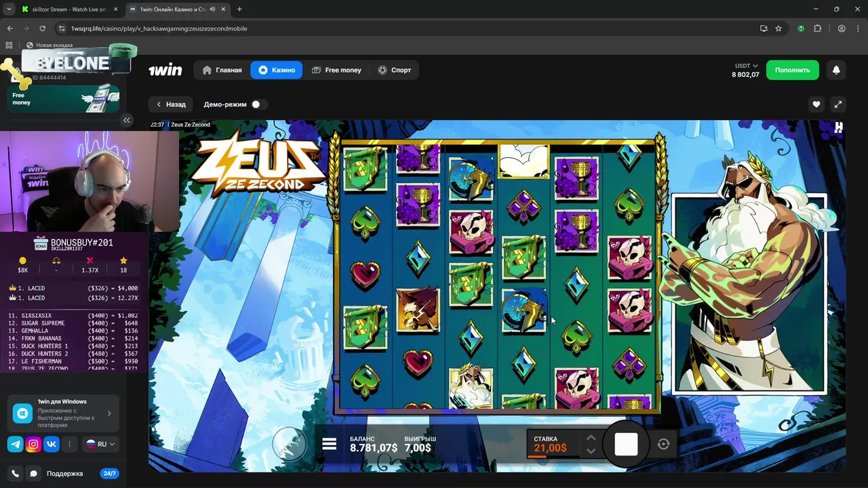868x488 pixels.
Task: Open slot game hamburger menu
Action: pos(330,444)
